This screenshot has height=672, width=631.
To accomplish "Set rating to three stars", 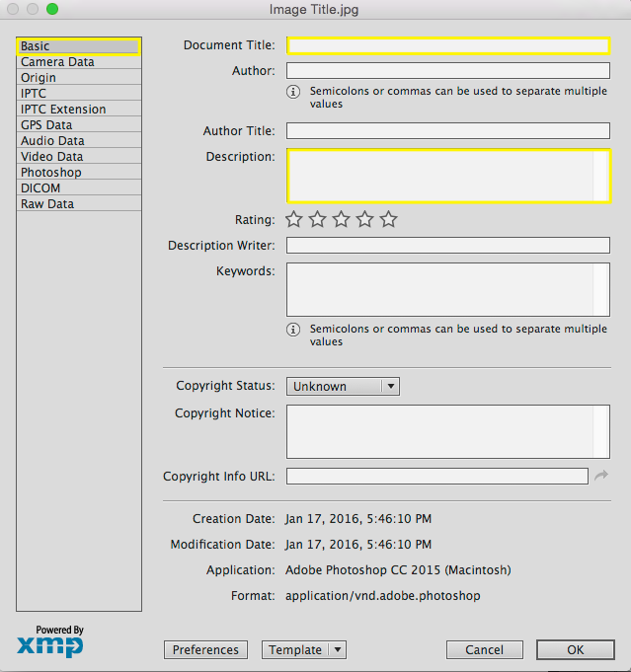I will click(x=342, y=219).
